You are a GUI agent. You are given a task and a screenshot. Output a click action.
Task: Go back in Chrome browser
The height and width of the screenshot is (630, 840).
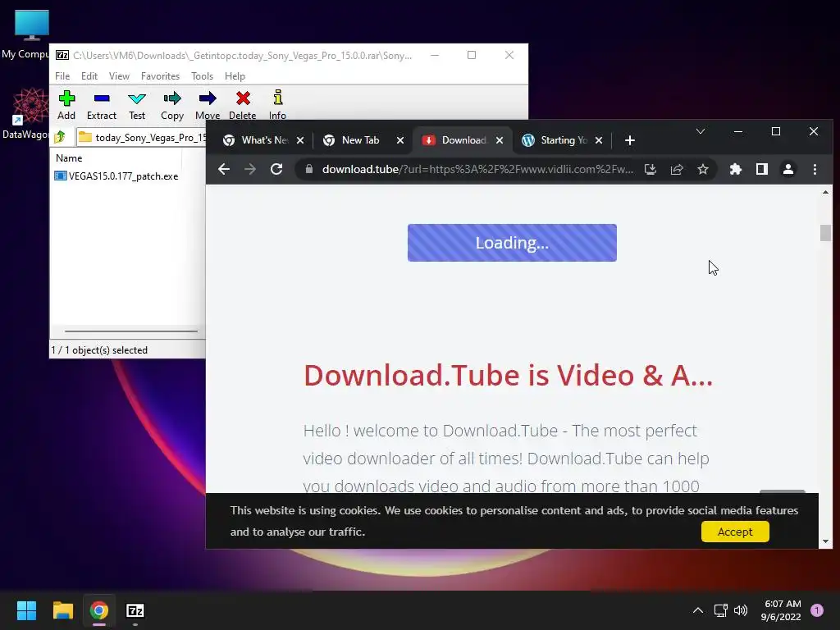(x=224, y=169)
